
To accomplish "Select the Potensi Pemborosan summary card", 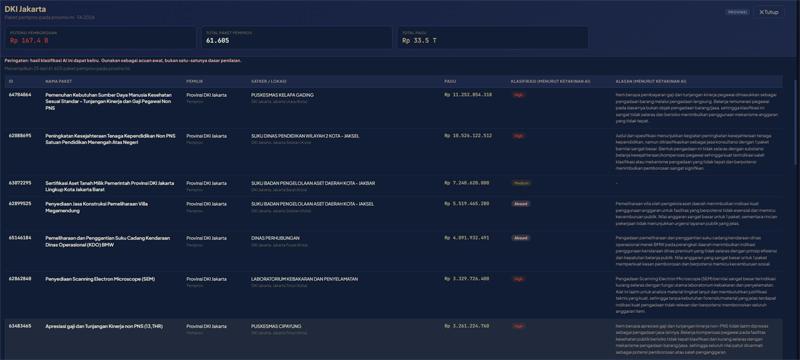I will pos(101,38).
